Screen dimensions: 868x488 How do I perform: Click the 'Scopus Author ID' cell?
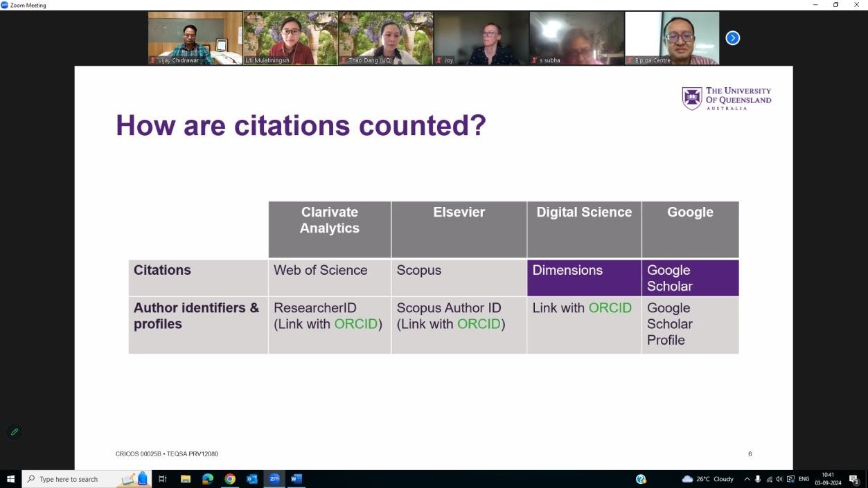coord(459,325)
